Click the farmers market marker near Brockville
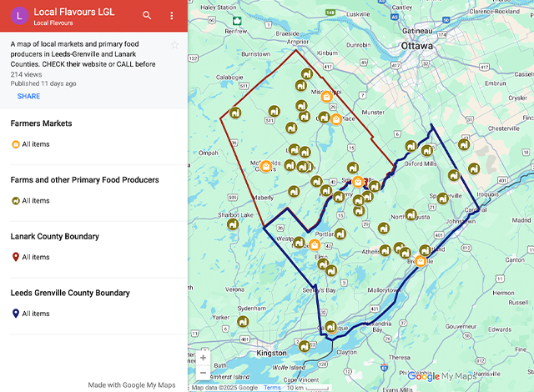The image size is (534, 392). pos(421,261)
